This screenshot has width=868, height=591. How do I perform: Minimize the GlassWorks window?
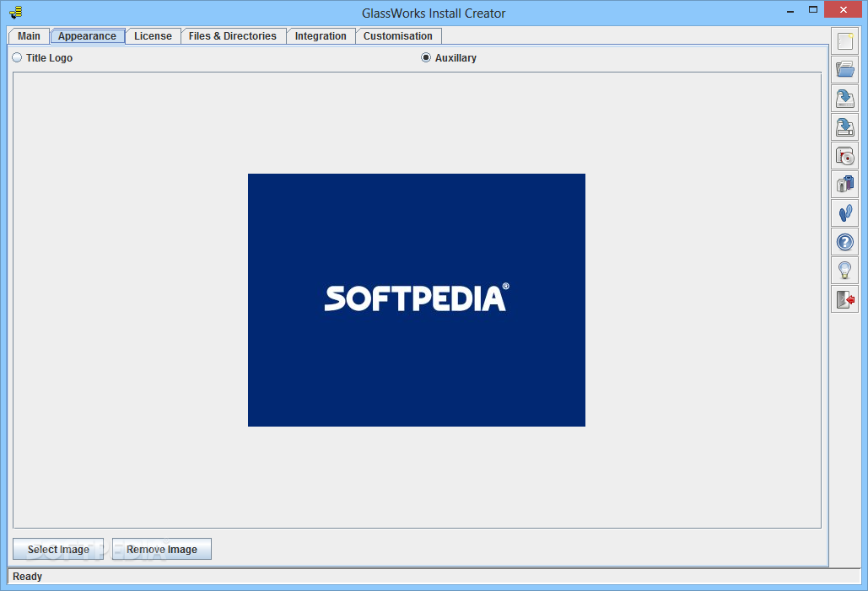[x=790, y=10]
